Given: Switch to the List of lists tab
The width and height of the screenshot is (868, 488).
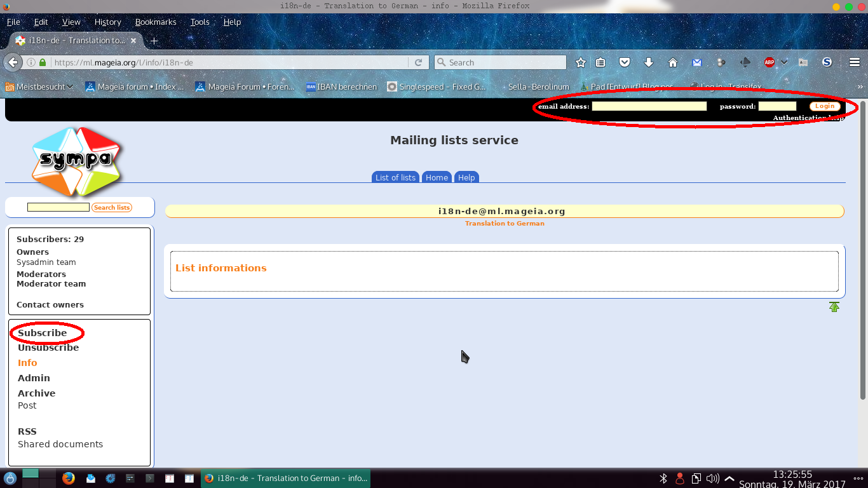Looking at the screenshot, I should (395, 177).
